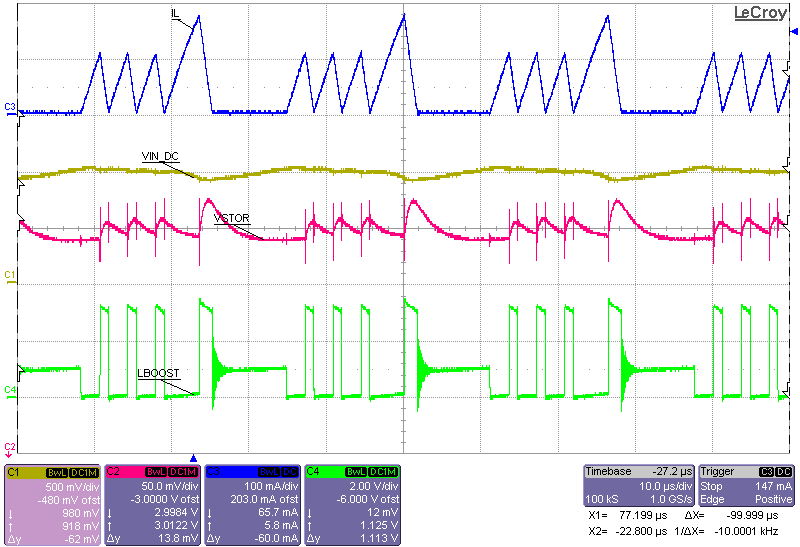Click the 65.7 mA cursor reading

(x=279, y=513)
